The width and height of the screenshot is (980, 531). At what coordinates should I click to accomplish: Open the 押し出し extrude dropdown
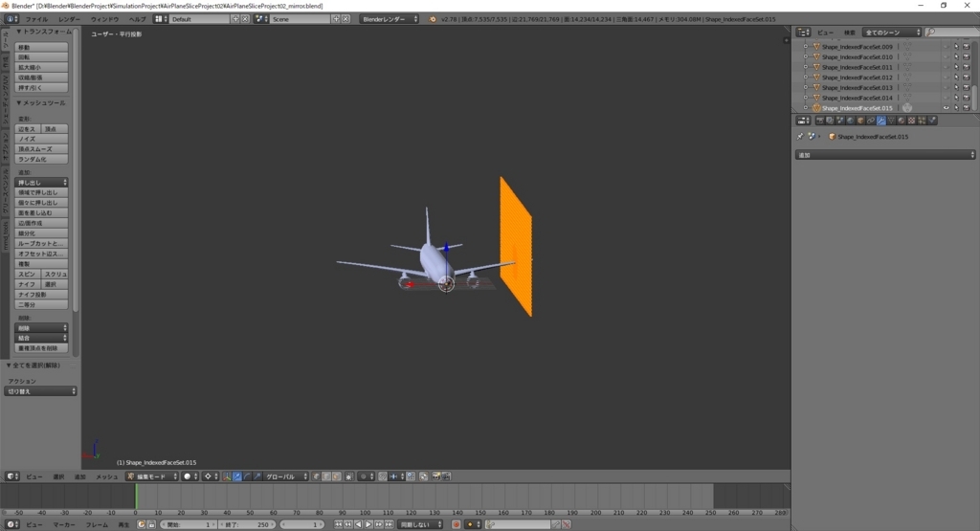click(41, 183)
